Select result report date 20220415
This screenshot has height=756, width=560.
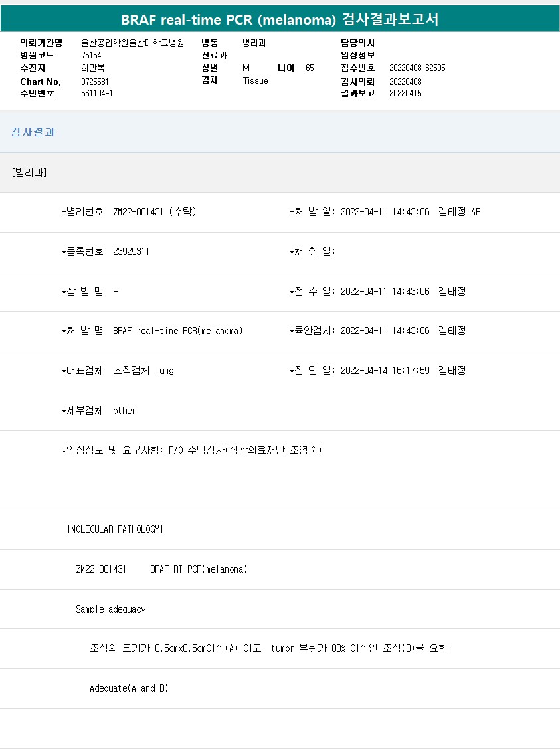(405, 93)
